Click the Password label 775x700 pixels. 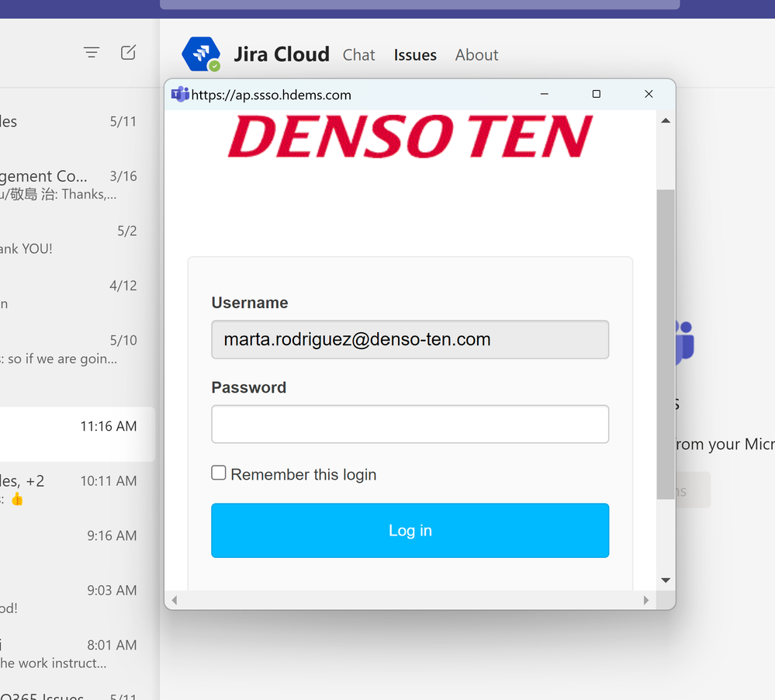(x=248, y=387)
